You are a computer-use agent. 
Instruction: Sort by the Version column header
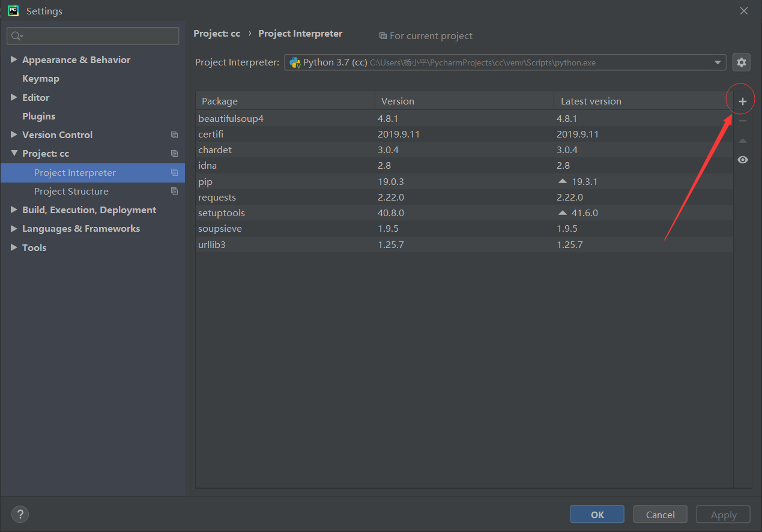click(464, 101)
